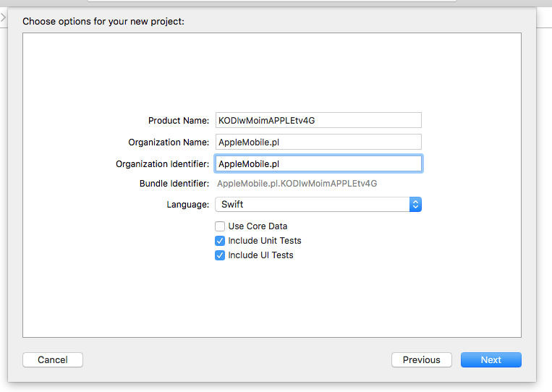Screen dimensions: 552x392
Task: Click the blue arrows on Language selector
Action: (x=415, y=205)
